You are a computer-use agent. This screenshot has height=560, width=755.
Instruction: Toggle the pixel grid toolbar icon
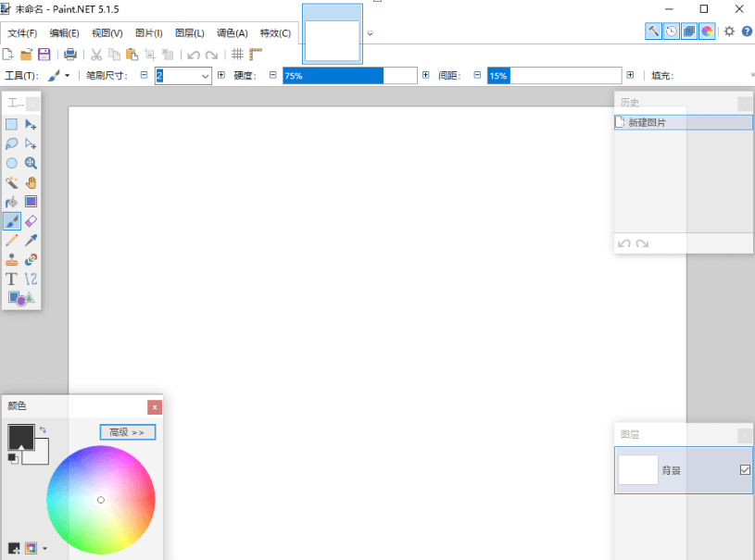[238, 54]
